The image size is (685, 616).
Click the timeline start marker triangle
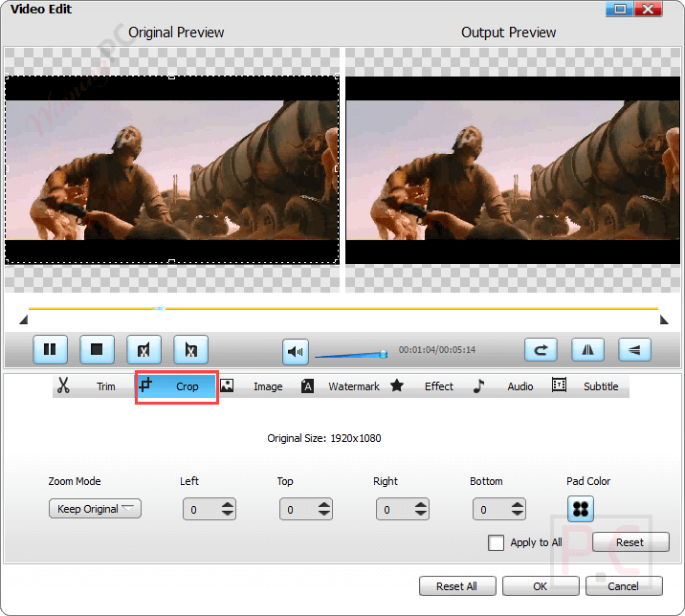[24, 320]
